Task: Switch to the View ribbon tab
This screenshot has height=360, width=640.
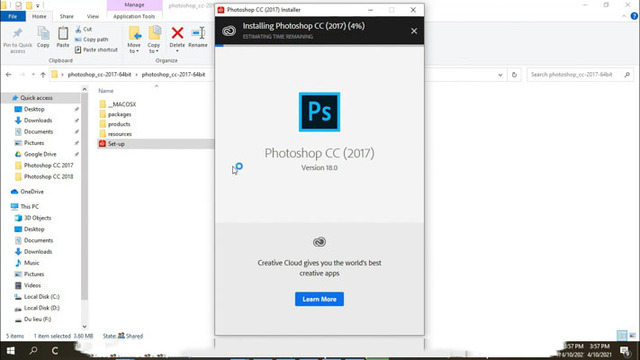Action: coord(93,16)
